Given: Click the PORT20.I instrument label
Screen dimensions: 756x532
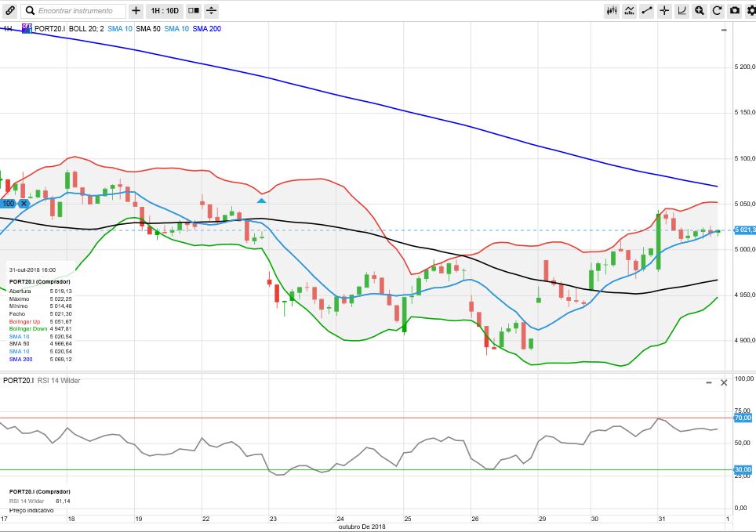Looking at the screenshot, I should pos(49,29).
